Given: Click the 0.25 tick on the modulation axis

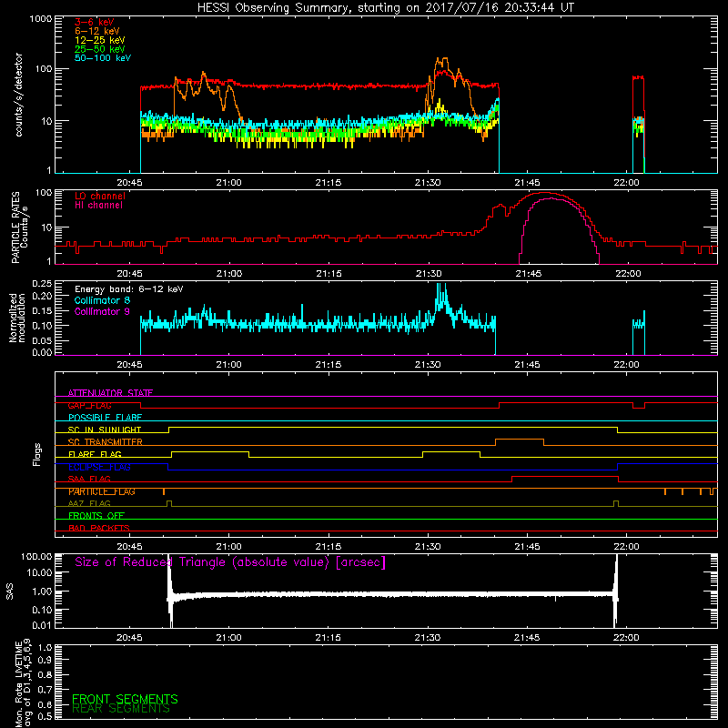Looking at the screenshot, I should click(42, 284).
